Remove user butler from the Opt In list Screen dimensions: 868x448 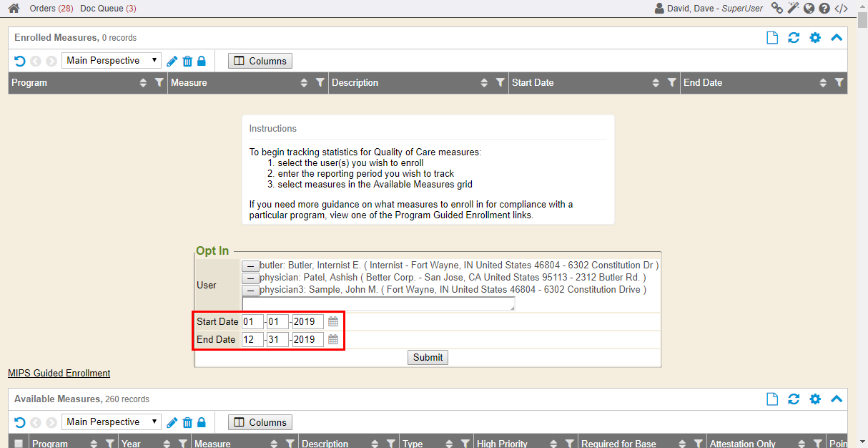250,266
